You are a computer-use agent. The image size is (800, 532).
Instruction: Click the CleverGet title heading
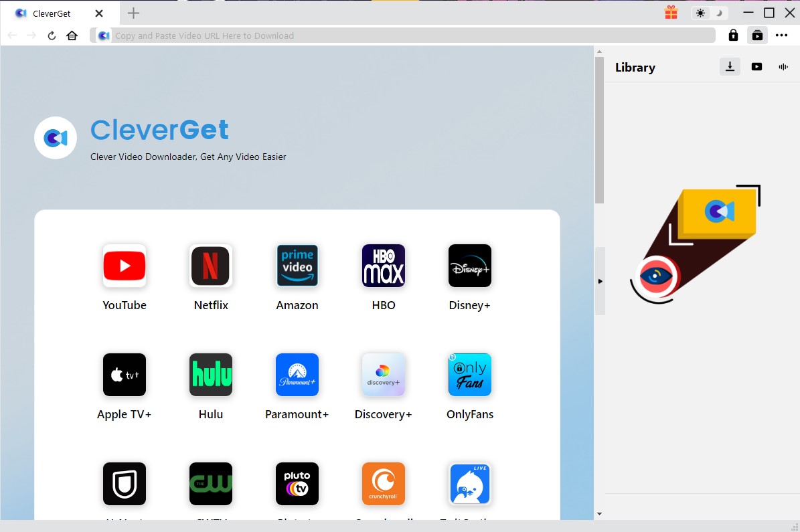click(160, 130)
